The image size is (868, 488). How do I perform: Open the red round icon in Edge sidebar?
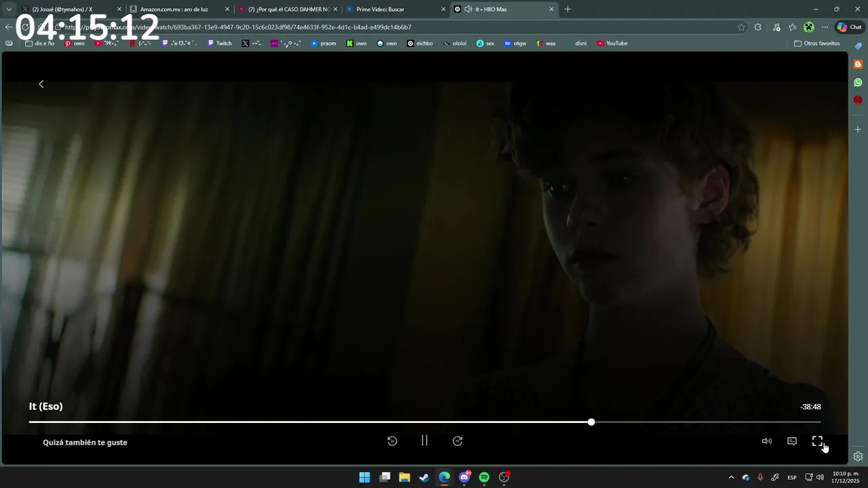pos(858,100)
